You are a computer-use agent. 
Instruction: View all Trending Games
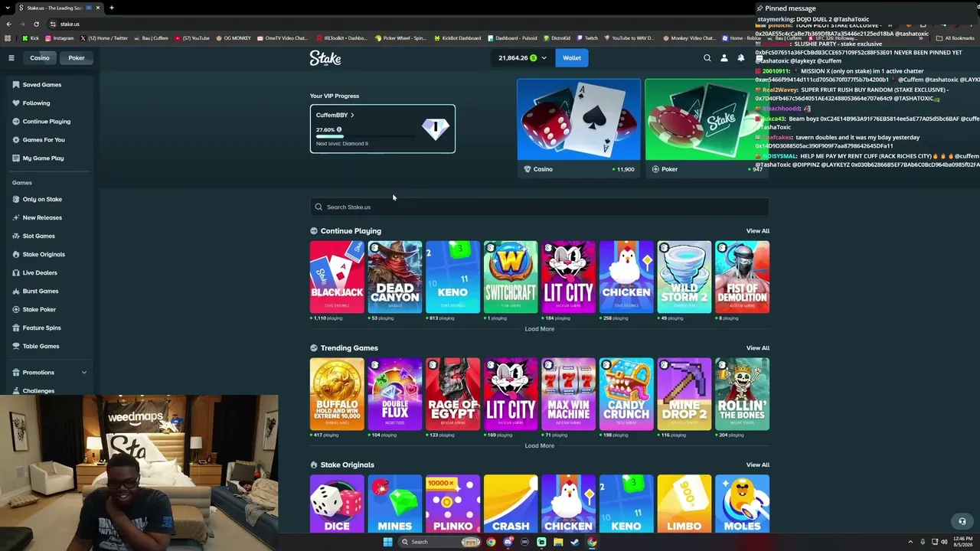[758, 348]
